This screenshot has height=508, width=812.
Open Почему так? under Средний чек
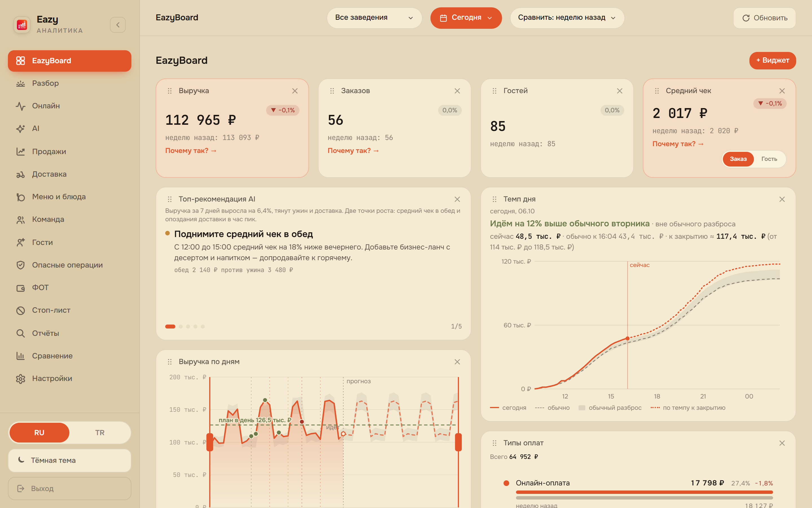(x=678, y=144)
